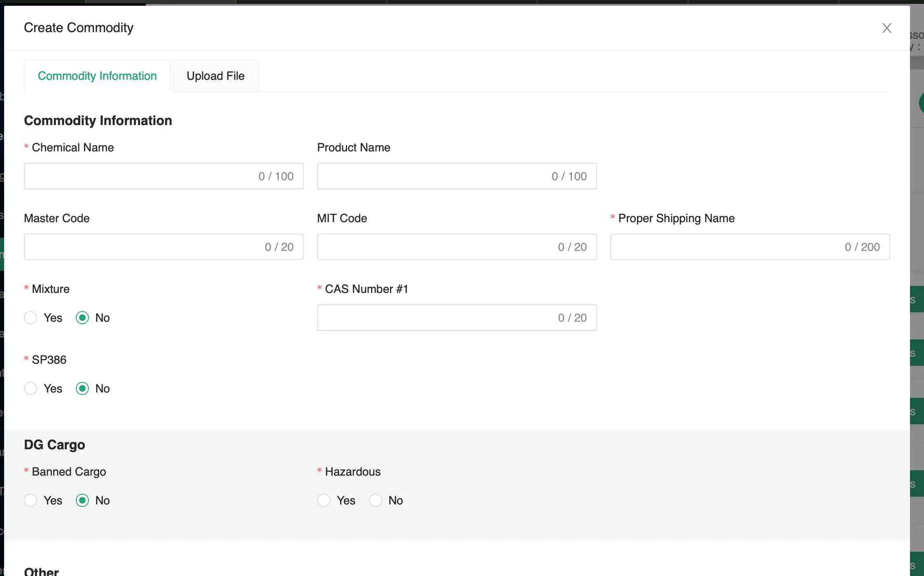
Task: Select Yes for Mixture
Action: [x=30, y=318]
